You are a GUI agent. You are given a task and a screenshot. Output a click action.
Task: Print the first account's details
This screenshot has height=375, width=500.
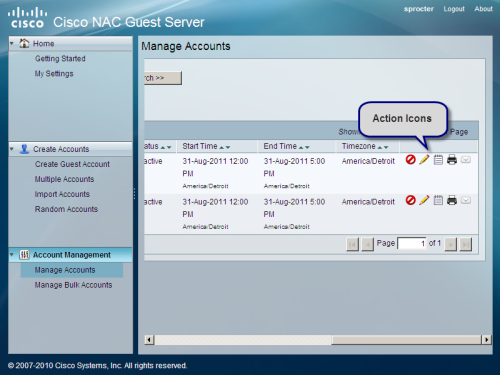pyautogui.click(x=452, y=160)
